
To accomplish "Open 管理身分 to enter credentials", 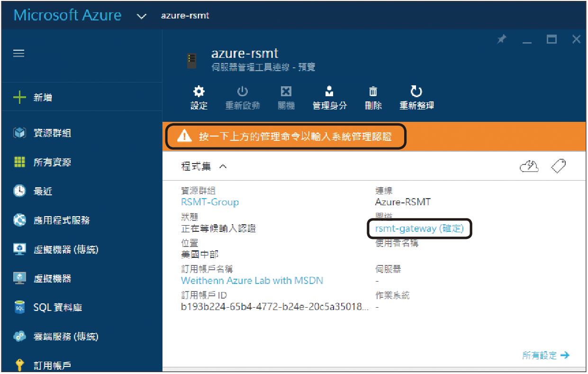I will coord(330,98).
